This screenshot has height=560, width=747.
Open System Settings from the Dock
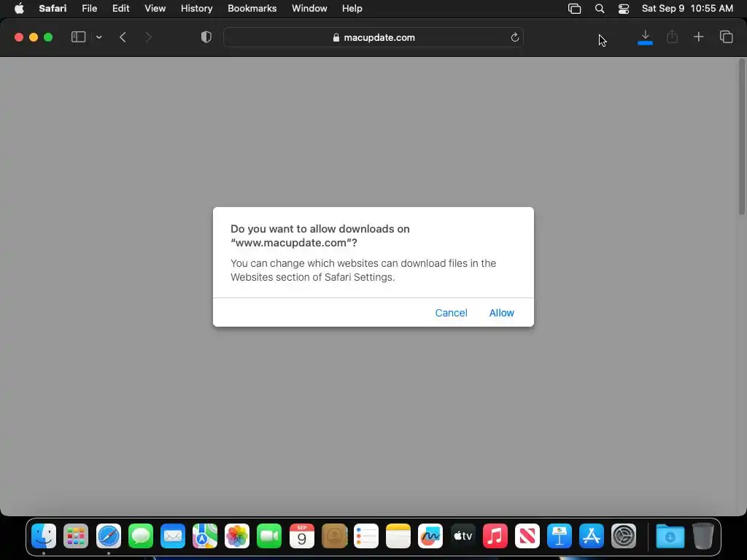click(x=624, y=536)
